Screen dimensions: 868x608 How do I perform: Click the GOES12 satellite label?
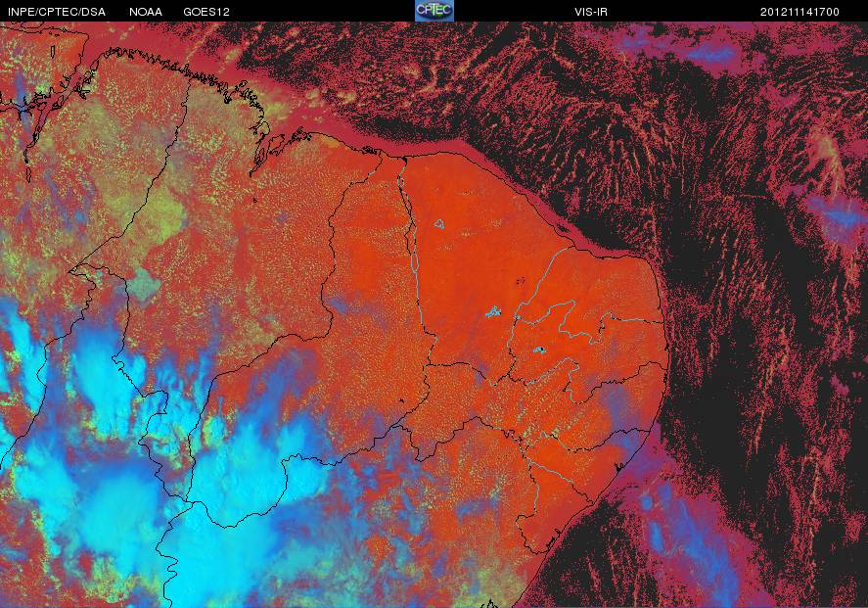[206, 12]
